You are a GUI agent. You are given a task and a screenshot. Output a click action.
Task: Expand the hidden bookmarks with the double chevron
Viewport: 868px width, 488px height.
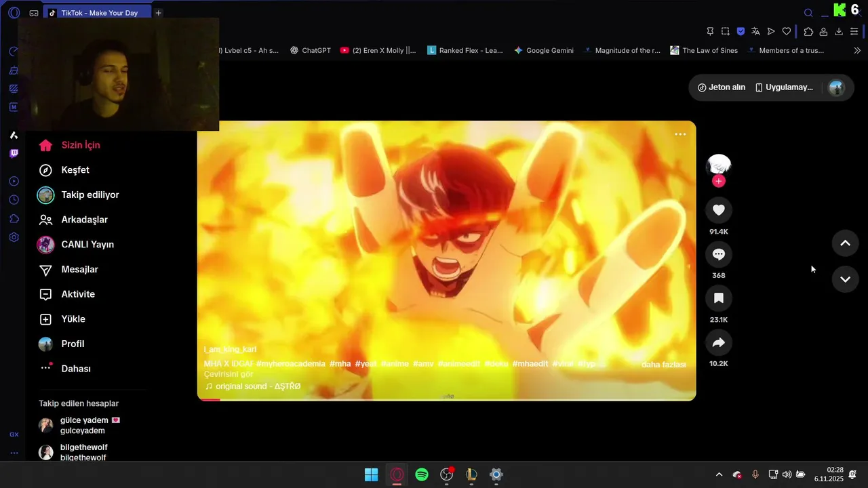(x=857, y=50)
